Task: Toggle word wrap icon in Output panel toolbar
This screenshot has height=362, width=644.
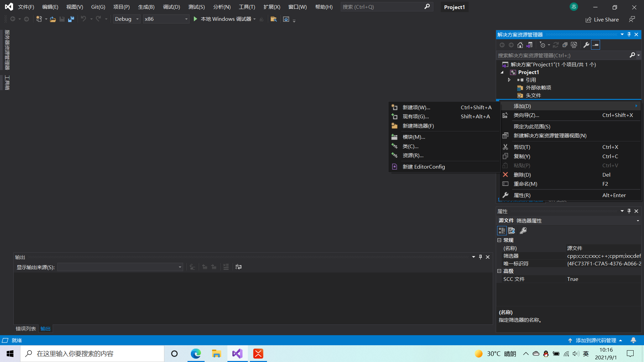Action: (238, 267)
